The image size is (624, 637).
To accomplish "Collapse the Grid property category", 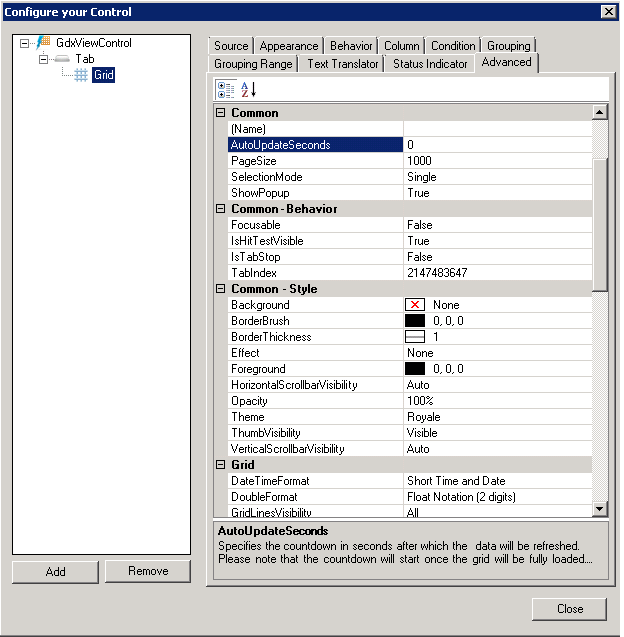I will coord(221,465).
